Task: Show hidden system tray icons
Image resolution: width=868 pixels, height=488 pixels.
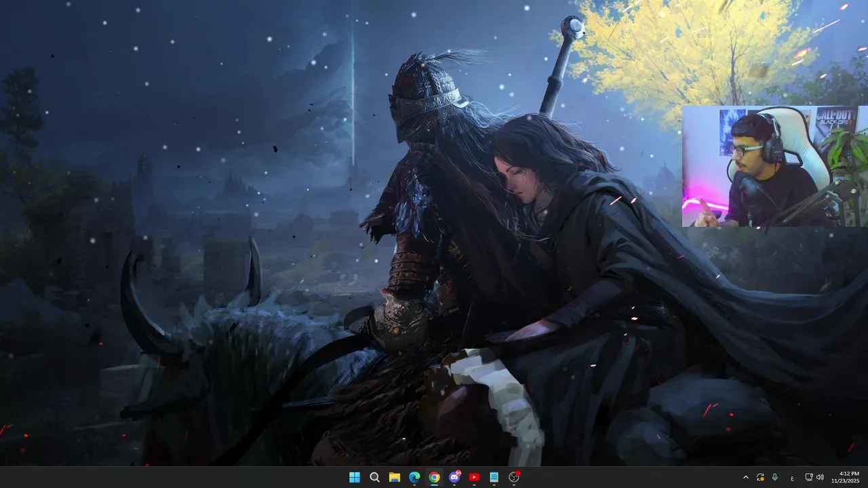Action: coord(746,477)
